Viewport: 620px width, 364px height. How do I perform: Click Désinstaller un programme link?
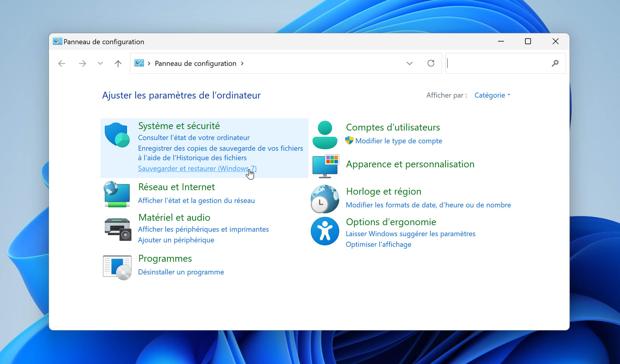[181, 272]
